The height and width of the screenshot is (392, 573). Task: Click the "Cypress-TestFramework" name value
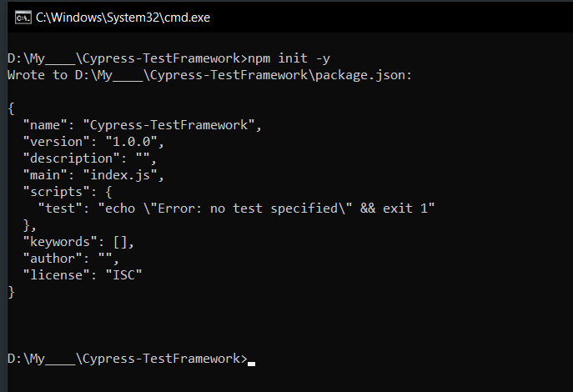coord(168,125)
